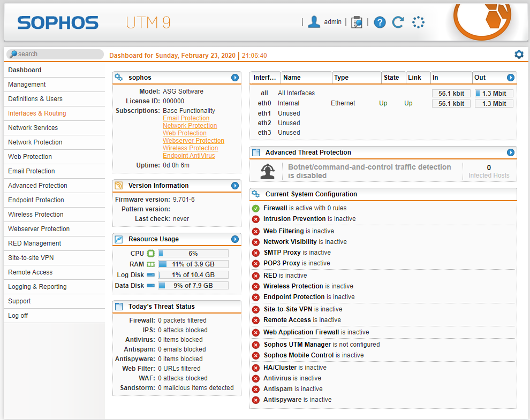Toggle the Intrusion Prevention inactive status icon
Image resolution: width=530 pixels, height=420 pixels.
tap(255, 219)
